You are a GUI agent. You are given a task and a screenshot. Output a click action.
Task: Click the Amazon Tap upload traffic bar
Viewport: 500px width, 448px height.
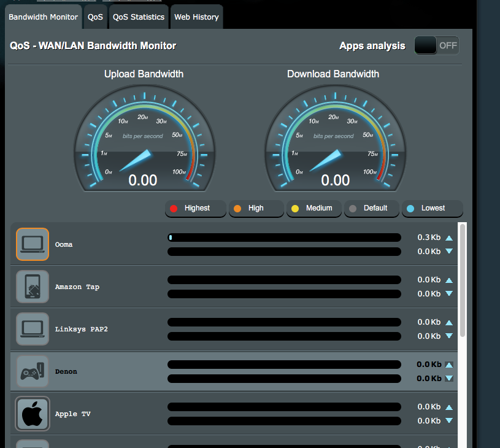pyautogui.click(x=284, y=280)
